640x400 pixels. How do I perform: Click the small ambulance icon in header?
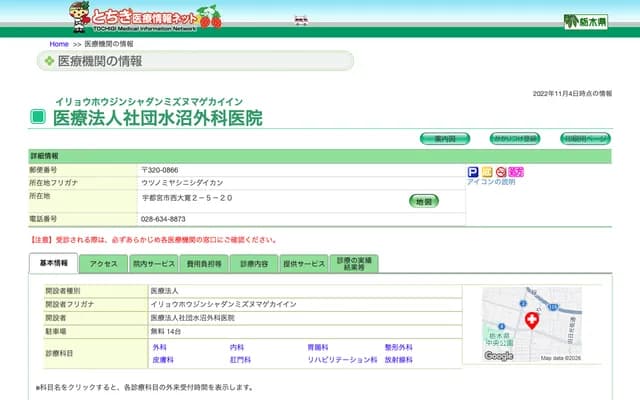299,19
